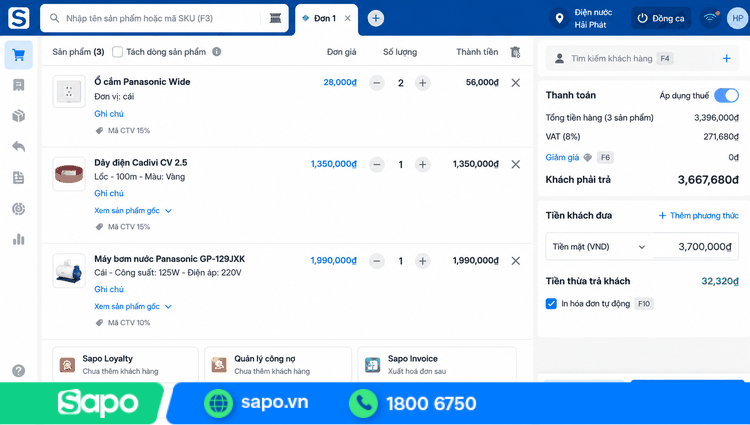The image size is (750, 425).
Task: Open Dây điện Cadivi product thumbnail
Action: 69,174
